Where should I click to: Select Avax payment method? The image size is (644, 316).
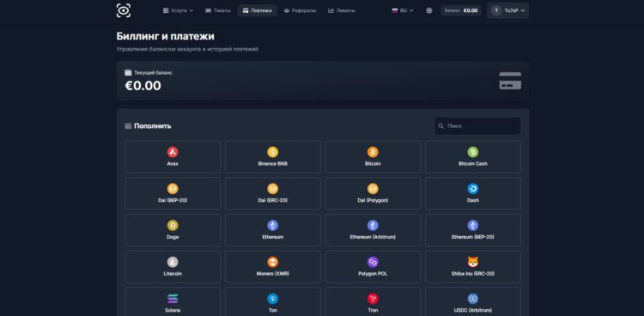pyautogui.click(x=173, y=157)
